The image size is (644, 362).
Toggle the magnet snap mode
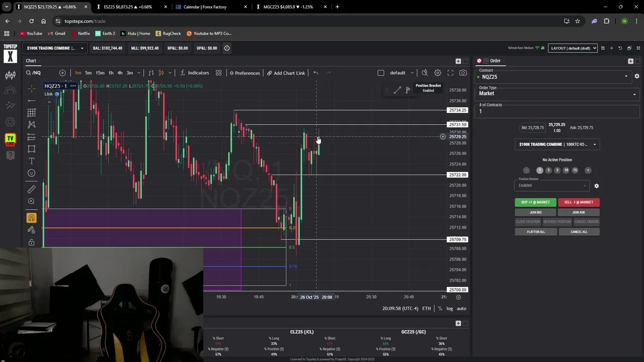click(32, 218)
